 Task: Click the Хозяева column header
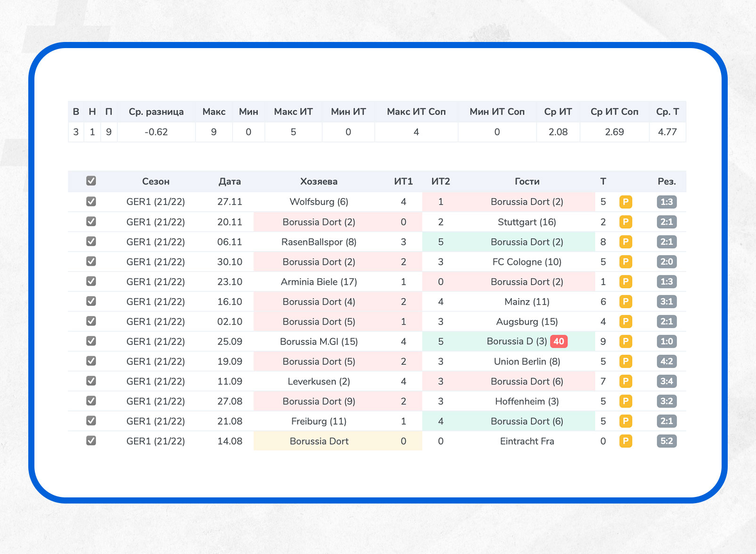point(319,182)
